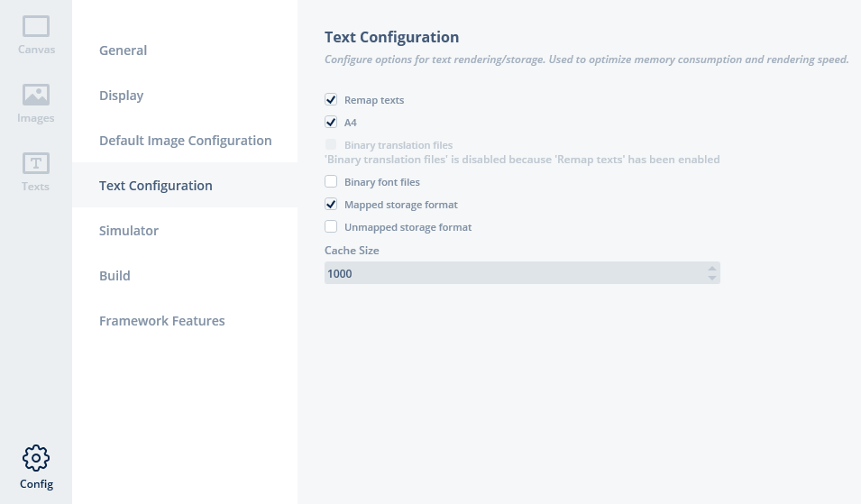Open the Display settings tab
This screenshot has height=504, width=861.
coord(122,96)
